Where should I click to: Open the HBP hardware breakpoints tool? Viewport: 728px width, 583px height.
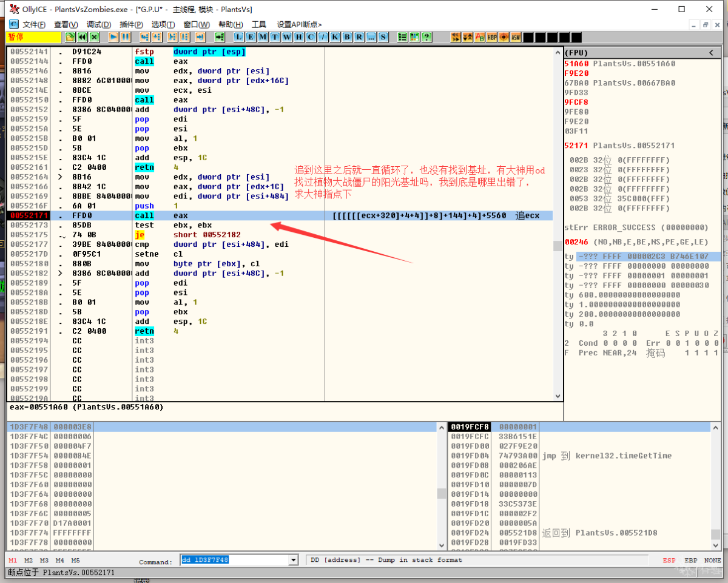click(x=491, y=37)
